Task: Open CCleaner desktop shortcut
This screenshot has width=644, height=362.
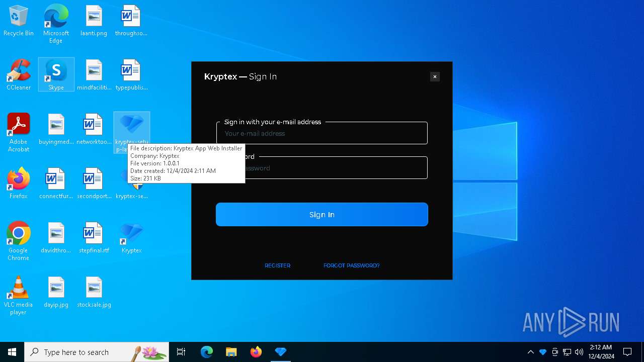Action: (19, 75)
